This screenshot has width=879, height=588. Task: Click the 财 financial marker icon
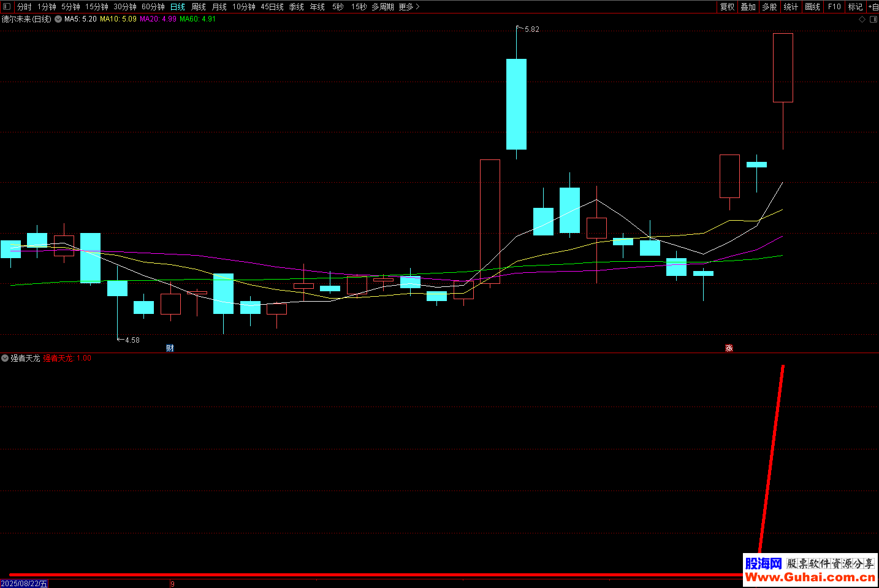[x=170, y=348]
